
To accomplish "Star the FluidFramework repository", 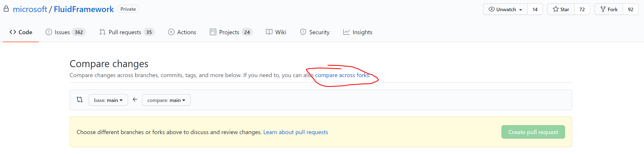I will point(561,9).
